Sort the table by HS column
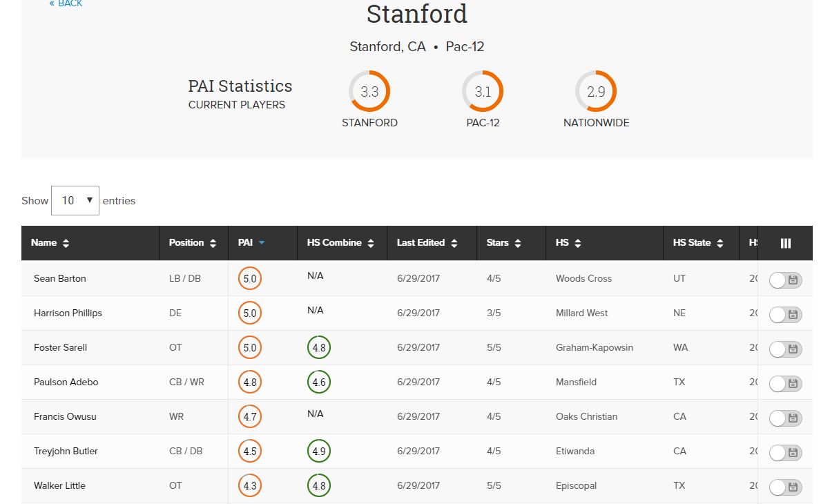830x504 pixels. (568, 243)
